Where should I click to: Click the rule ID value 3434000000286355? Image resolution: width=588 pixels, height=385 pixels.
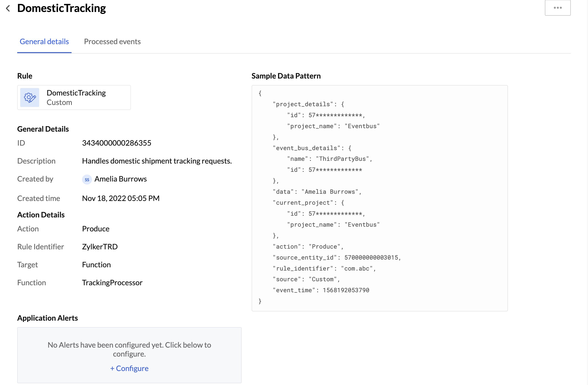coord(117,143)
